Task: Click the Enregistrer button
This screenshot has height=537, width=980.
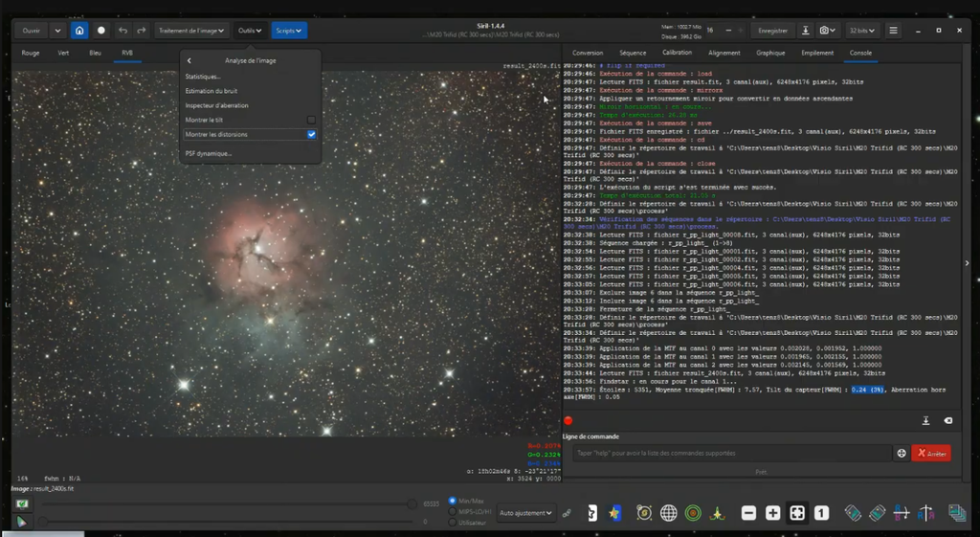Action: 772,30
